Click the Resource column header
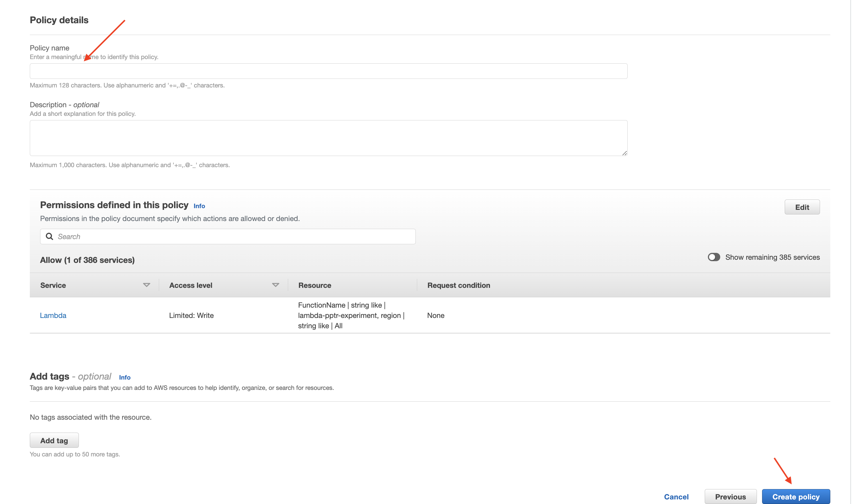The image size is (863, 504). pos(314,285)
